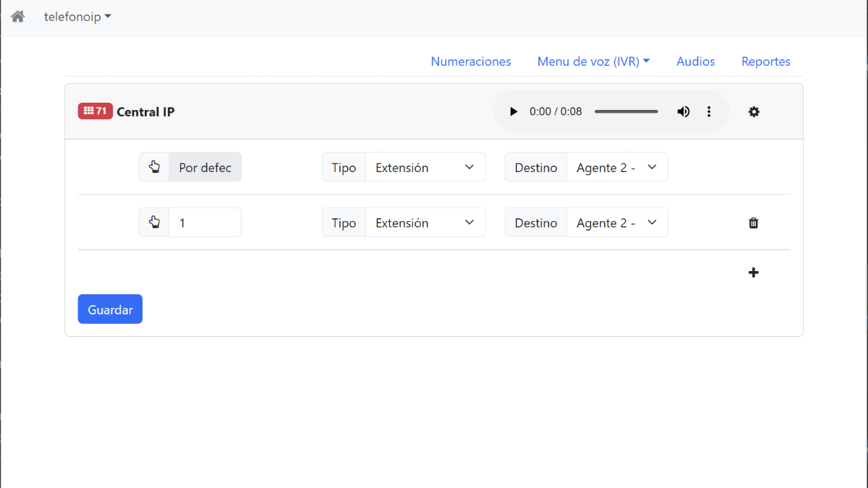
Task: Seek in the audio progress slider
Action: (x=626, y=111)
